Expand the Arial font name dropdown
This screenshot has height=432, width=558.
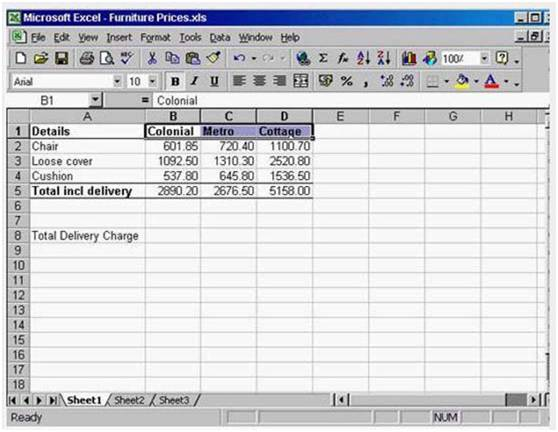[x=117, y=81]
